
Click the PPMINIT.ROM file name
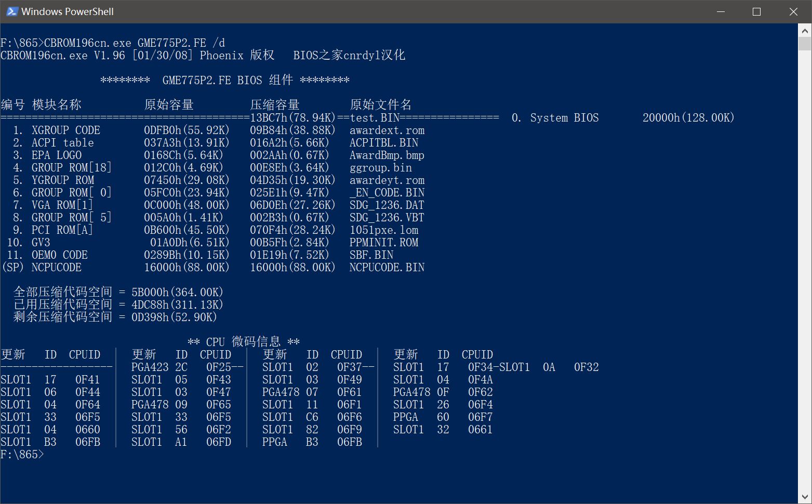pos(383,243)
